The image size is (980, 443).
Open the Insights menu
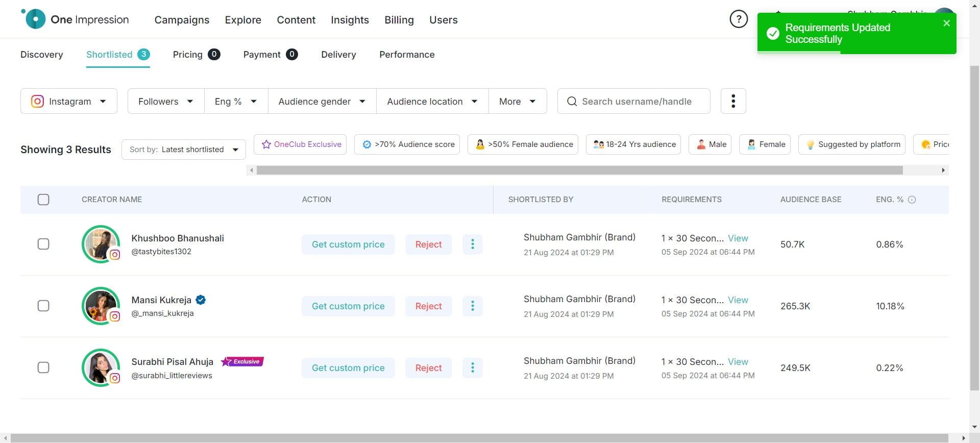350,20
